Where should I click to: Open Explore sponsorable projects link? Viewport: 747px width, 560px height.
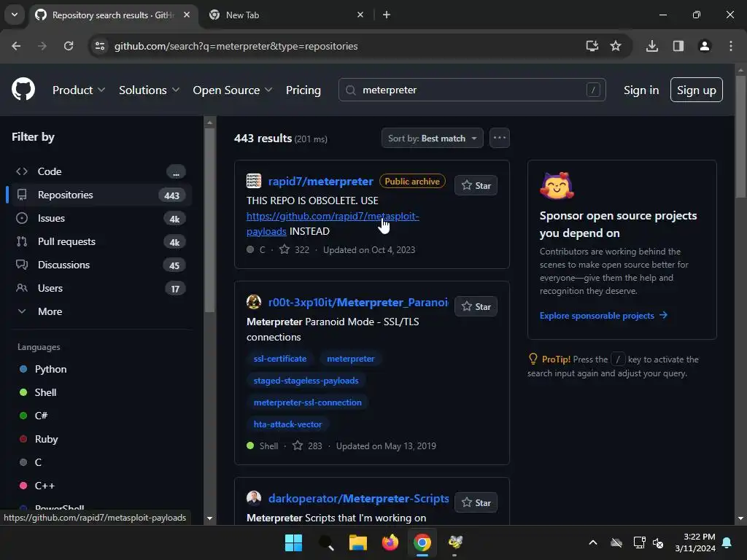[603, 316]
